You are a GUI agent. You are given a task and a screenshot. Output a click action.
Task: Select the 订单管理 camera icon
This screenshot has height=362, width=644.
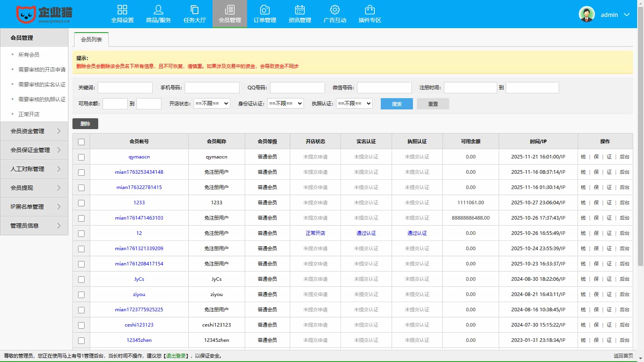tap(264, 10)
